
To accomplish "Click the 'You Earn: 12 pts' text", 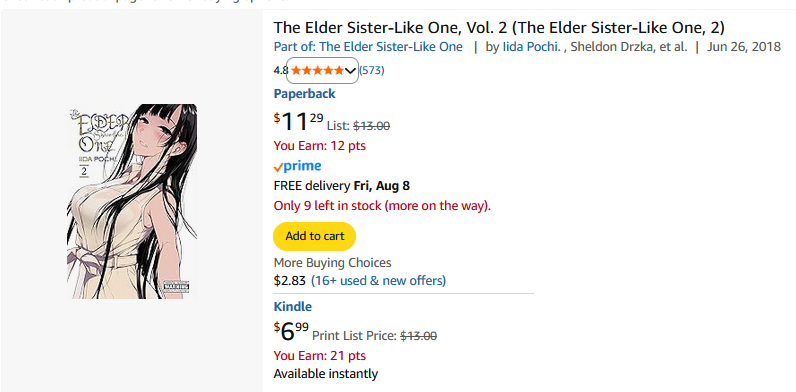I will (x=319, y=146).
